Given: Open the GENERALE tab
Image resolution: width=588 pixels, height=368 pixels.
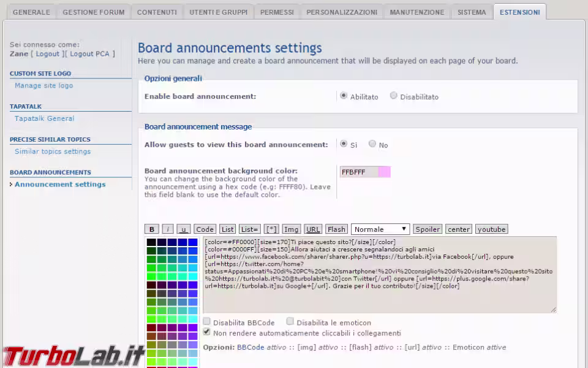Looking at the screenshot, I should [31, 12].
